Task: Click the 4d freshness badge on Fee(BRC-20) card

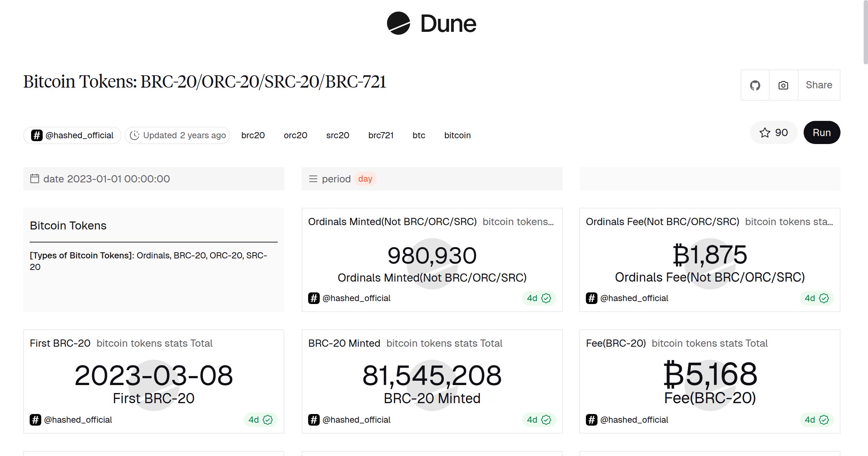Action: [817, 420]
